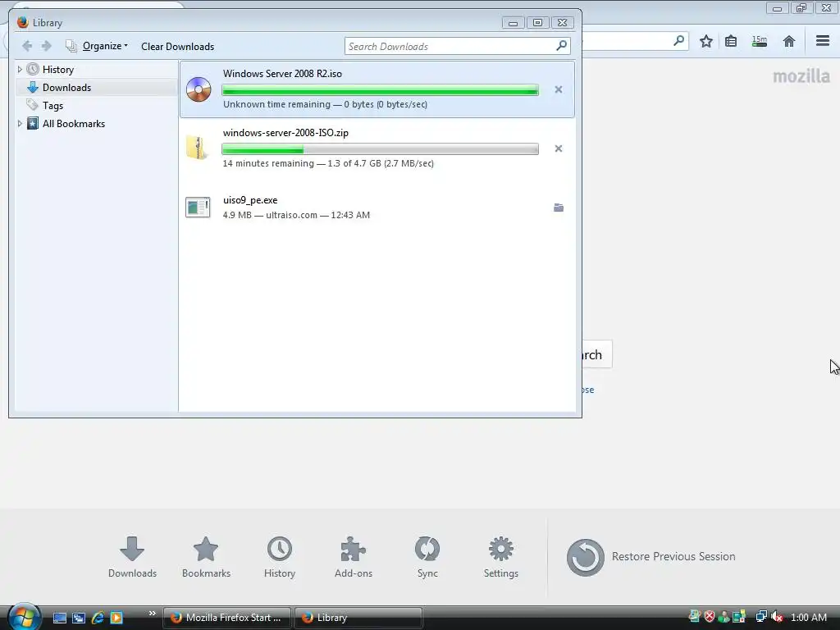Screen dimensions: 840x630
Task: Open Sync from Firefox start page
Action: pyautogui.click(x=427, y=557)
